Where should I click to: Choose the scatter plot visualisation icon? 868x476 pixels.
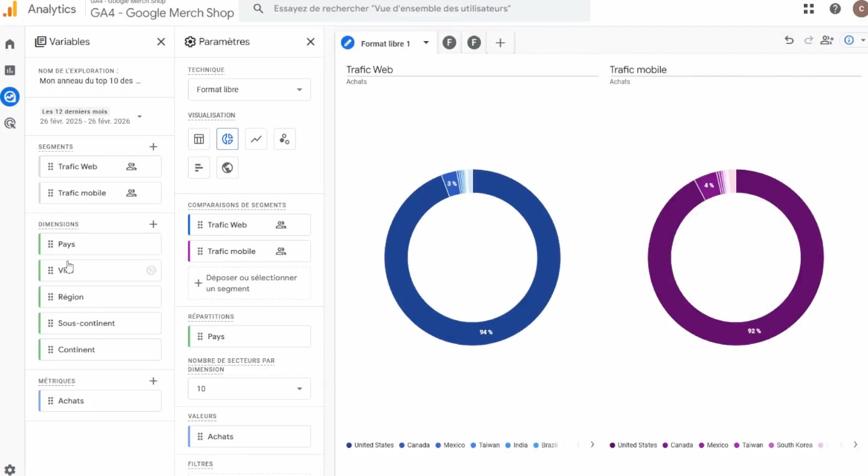[284, 139]
